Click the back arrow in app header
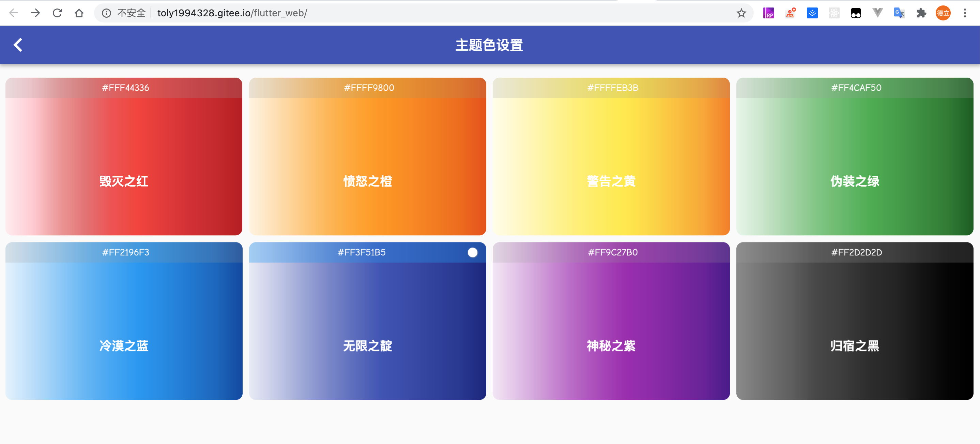Viewport: 980px width, 444px height. tap(18, 45)
